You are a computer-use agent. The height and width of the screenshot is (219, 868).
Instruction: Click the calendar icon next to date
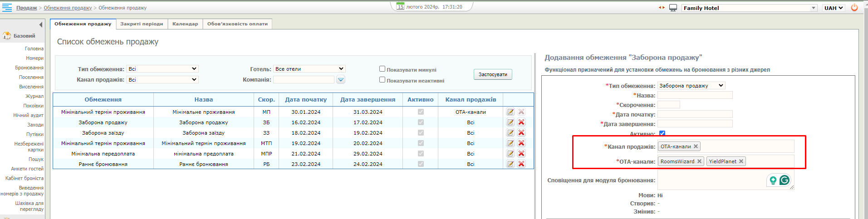400,6
